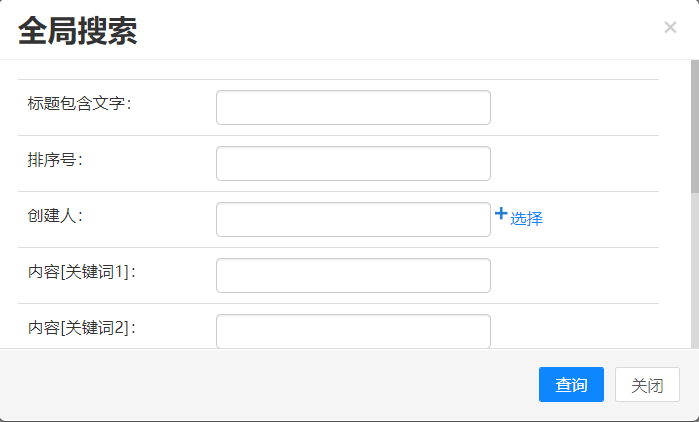Click the dialog's vertical scrollbar thumb
Screen dimensions: 699x422
[694, 125]
